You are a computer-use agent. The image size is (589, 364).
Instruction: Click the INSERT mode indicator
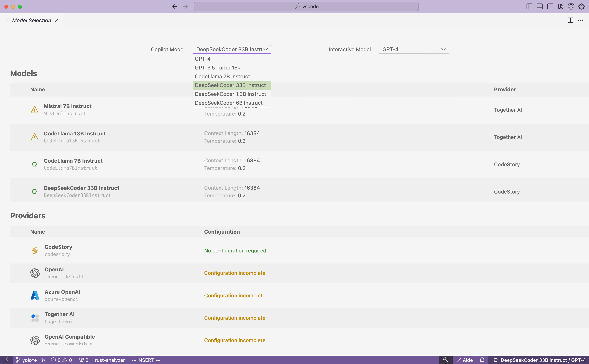[145, 360]
